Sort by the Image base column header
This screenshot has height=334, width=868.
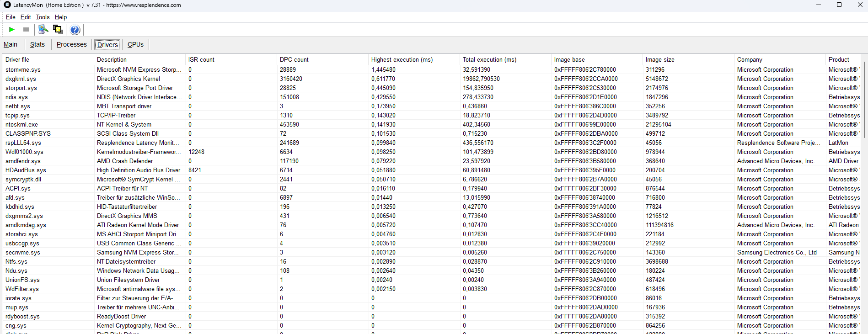pyautogui.click(x=597, y=59)
